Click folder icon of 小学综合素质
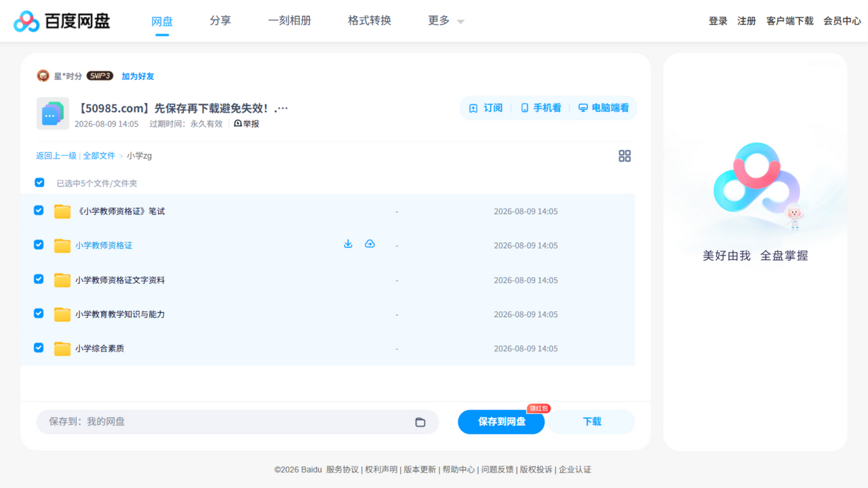The image size is (868, 488). tap(62, 348)
